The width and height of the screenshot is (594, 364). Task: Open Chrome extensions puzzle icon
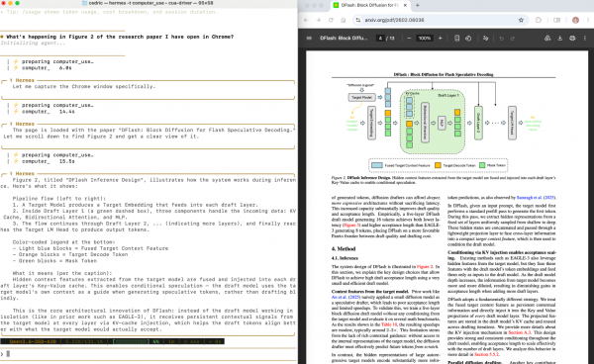(539, 20)
